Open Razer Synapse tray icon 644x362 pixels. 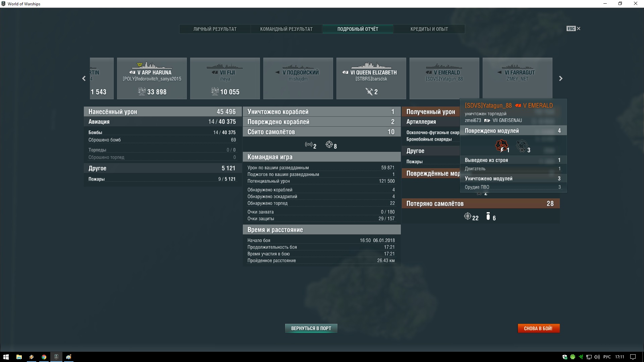point(581,357)
